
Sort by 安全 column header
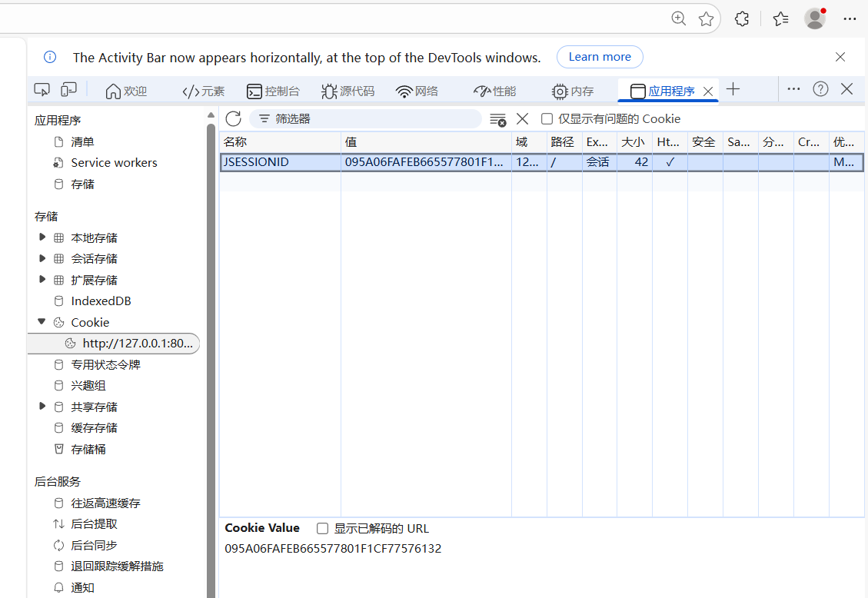click(x=705, y=142)
